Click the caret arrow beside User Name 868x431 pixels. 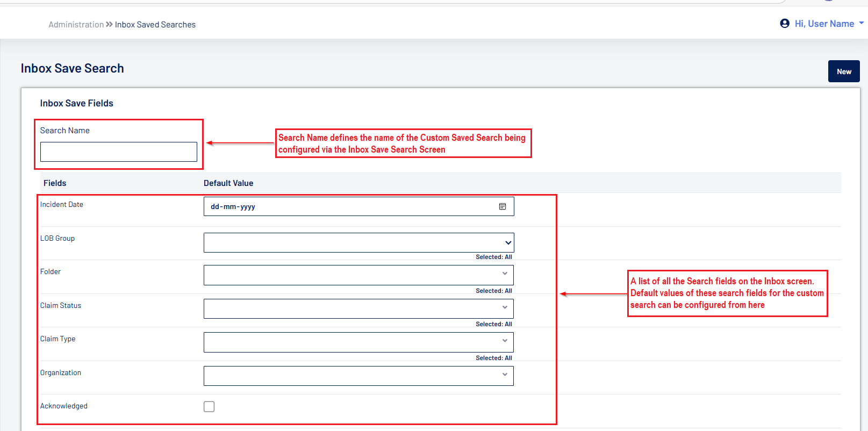[x=862, y=23]
